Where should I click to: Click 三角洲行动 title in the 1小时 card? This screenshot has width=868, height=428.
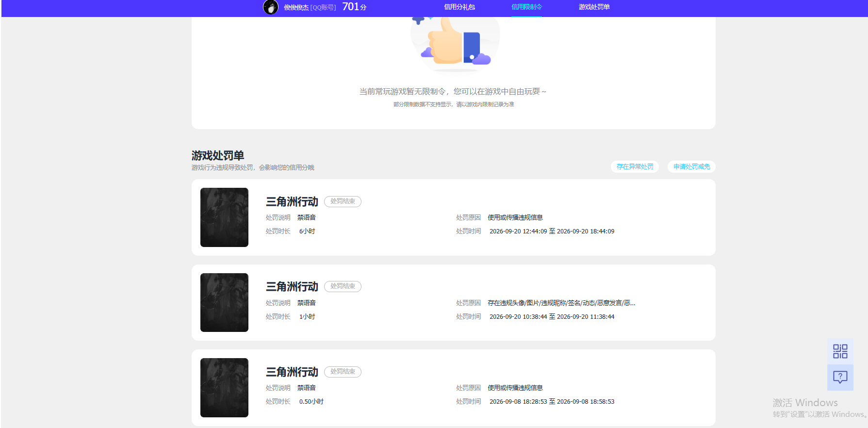[x=292, y=287]
